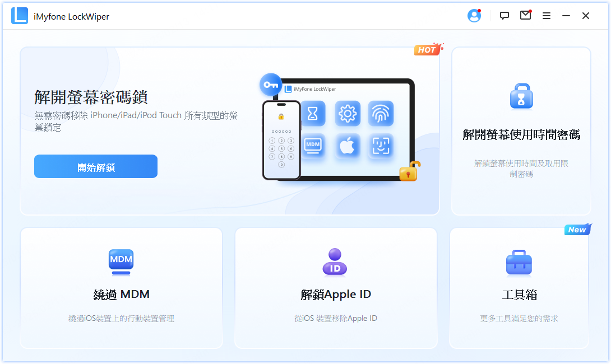Click the 開始解鎖 button
Screen dimensions: 611x364
[x=96, y=166]
